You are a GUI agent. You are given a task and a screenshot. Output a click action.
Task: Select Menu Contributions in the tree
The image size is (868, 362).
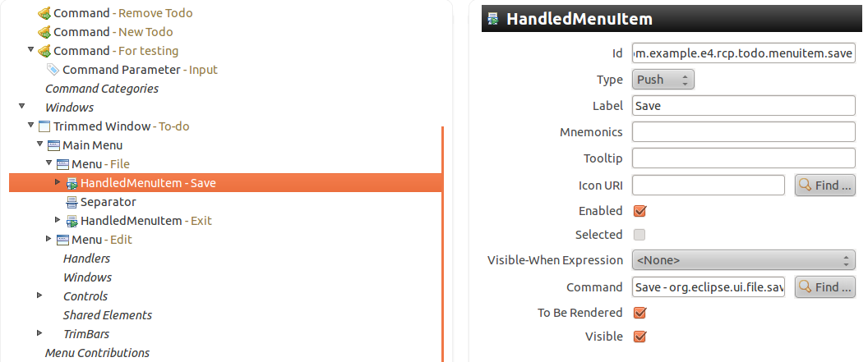(97, 353)
